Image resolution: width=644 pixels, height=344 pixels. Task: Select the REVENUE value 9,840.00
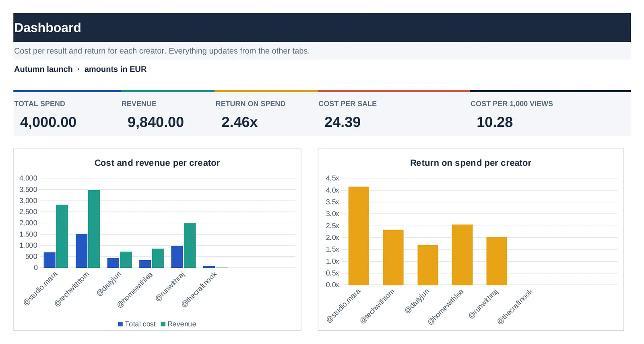(156, 122)
